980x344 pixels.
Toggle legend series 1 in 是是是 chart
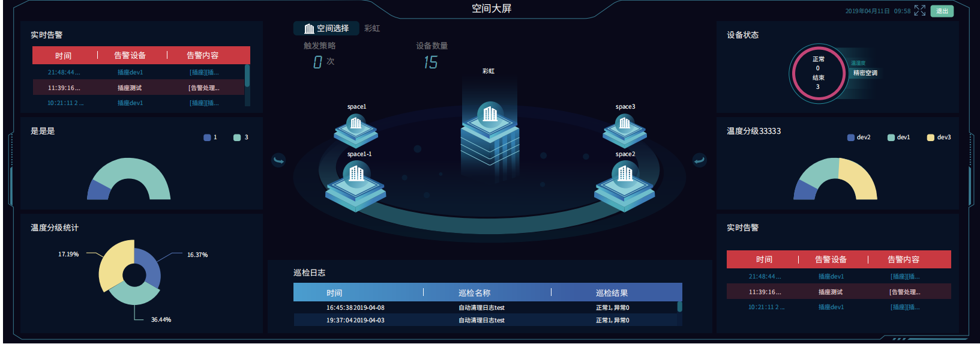click(x=210, y=137)
